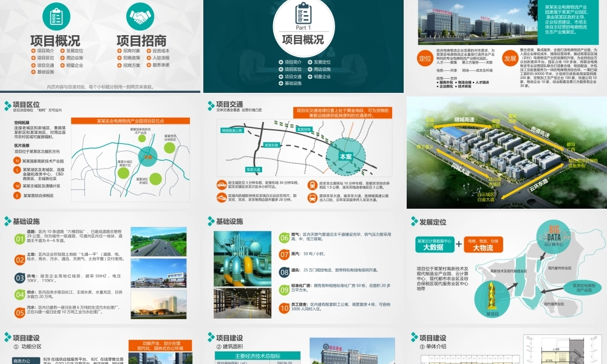This screenshot has width=607, height=364.
Task: Click 入驻流程 under 项目招商
Action: coord(161,58)
